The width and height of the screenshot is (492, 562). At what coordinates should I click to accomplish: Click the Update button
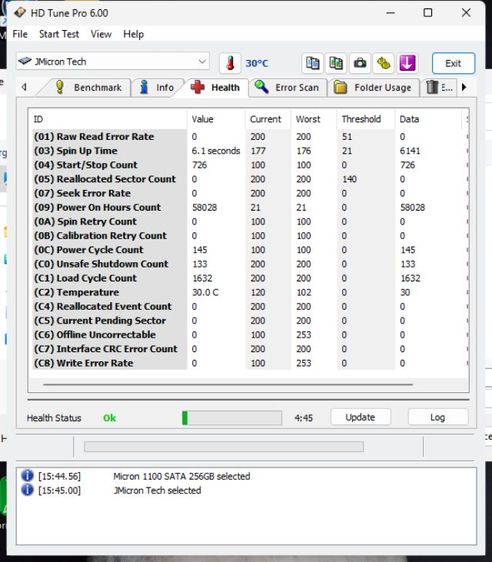coord(360,417)
